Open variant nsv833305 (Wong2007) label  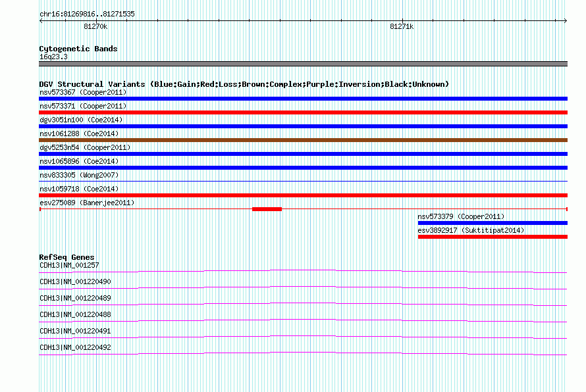coord(79,175)
